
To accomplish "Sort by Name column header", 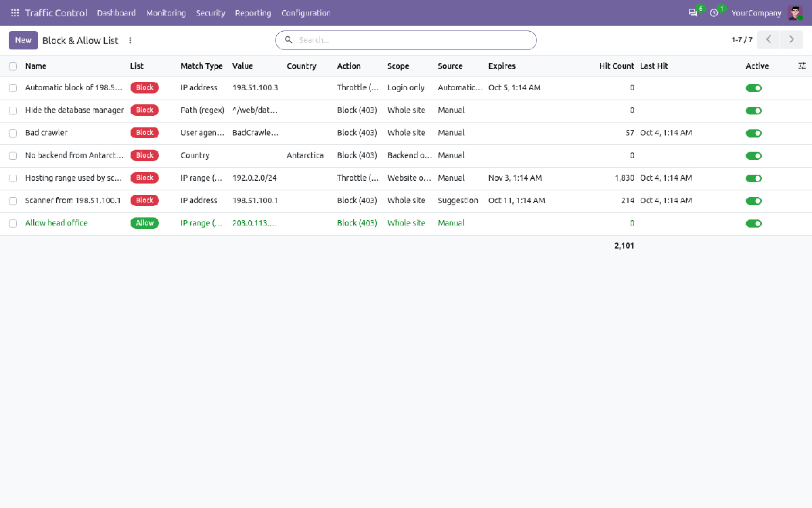I will [36, 66].
